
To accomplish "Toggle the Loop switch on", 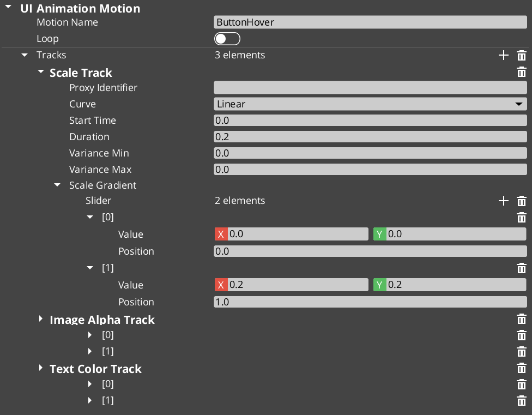I will (x=227, y=38).
